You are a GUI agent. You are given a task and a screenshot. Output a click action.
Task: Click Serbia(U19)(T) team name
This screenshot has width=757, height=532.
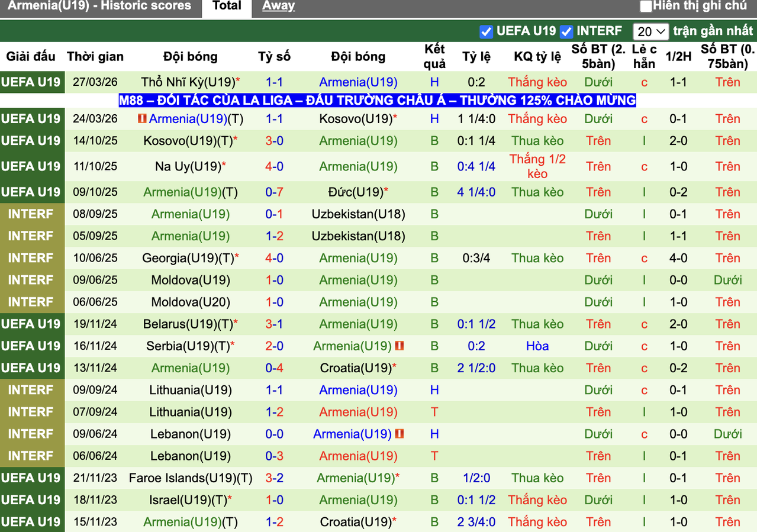(188, 346)
